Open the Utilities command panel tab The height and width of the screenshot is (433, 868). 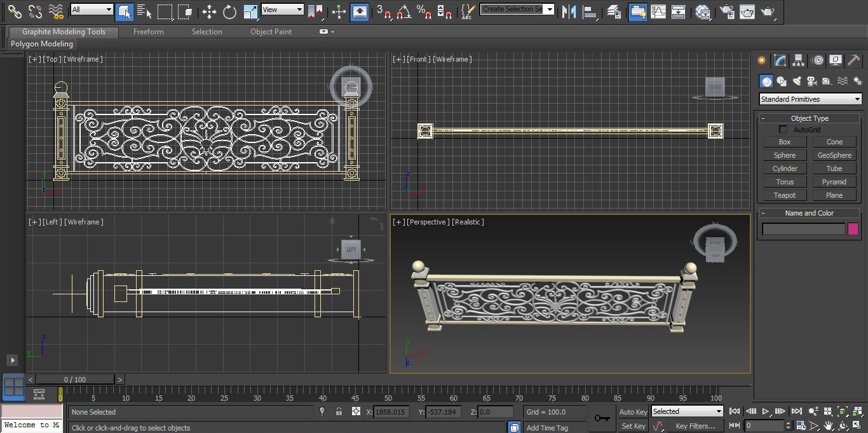tap(854, 60)
